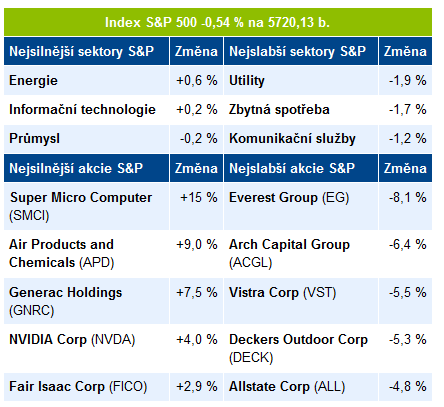Select the Nejsilnější sektory S&P column header
Screen dimensions: 444x407
(87, 51)
